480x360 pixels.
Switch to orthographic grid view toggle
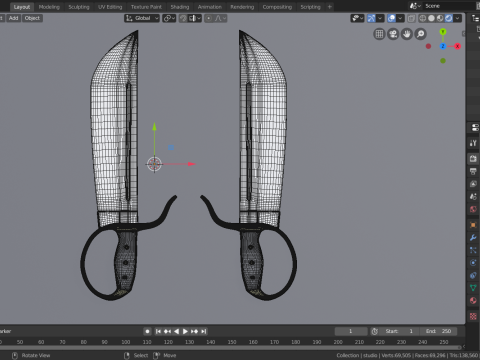[379, 34]
